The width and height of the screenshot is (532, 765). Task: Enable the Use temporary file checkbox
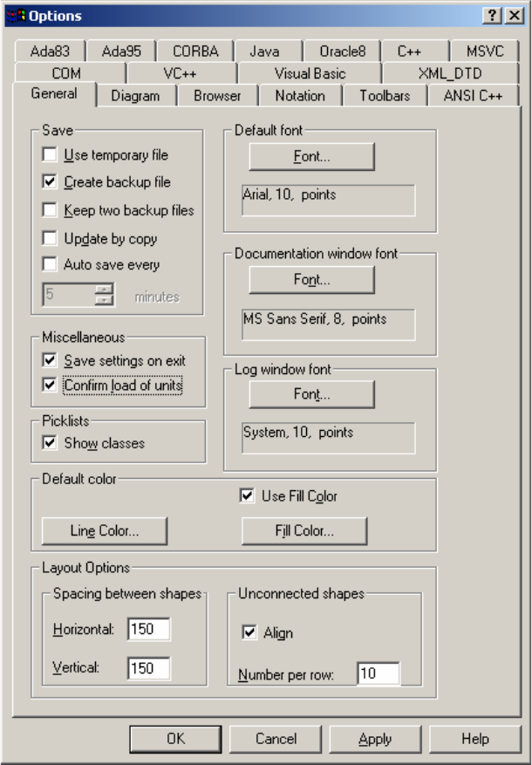[x=51, y=155]
